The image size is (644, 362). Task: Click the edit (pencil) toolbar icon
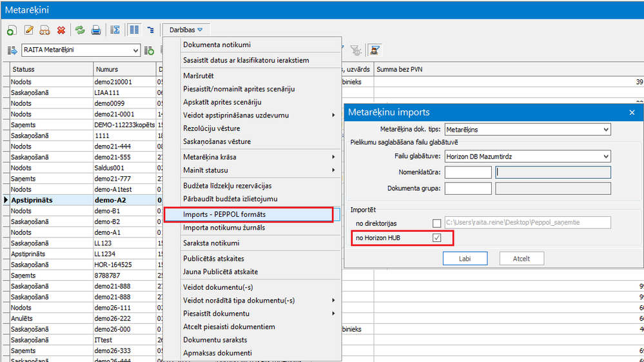click(x=28, y=30)
